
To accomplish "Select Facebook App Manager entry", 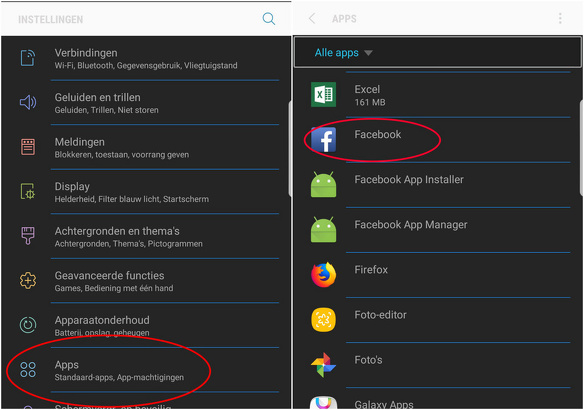I will (x=438, y=230).
